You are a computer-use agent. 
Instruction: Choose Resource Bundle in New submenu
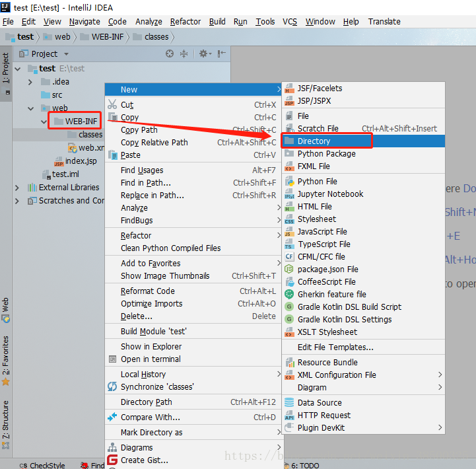point(363,363)
